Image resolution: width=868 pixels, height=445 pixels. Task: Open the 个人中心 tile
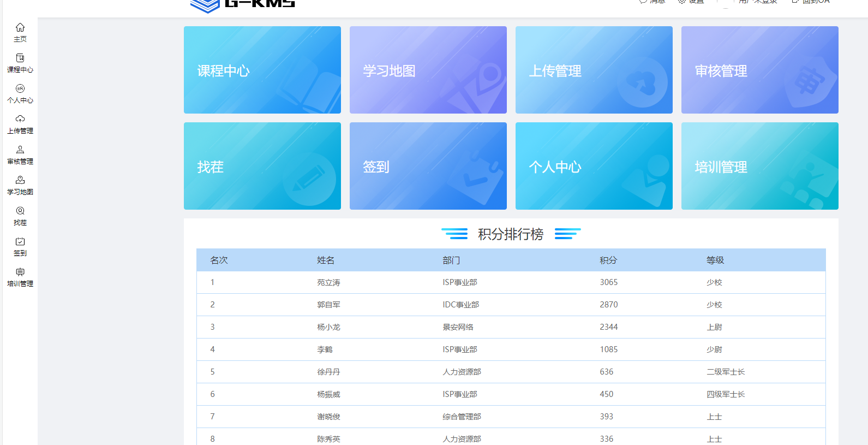(x=594, y=166)
